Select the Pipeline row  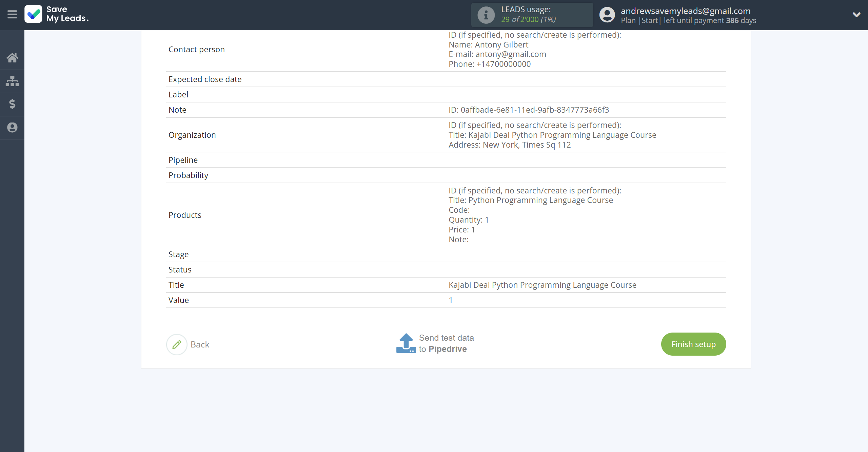446,160
